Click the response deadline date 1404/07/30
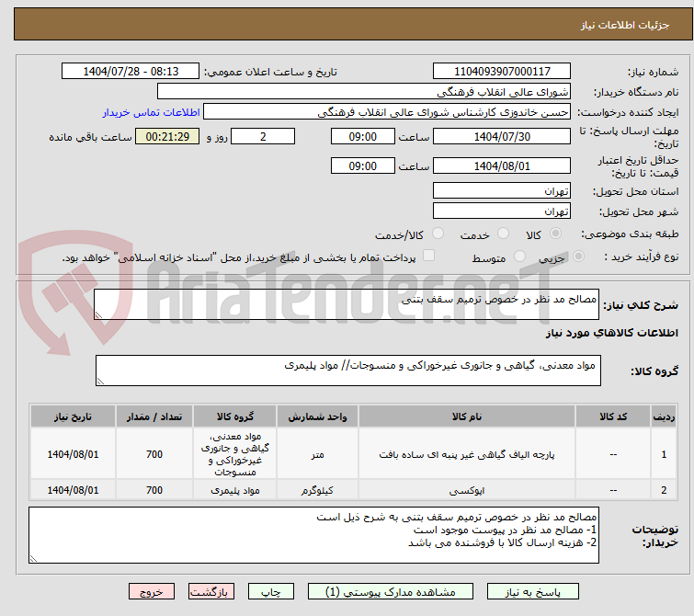The width and height of the screenshot is (694, 616). pos(502,136)
